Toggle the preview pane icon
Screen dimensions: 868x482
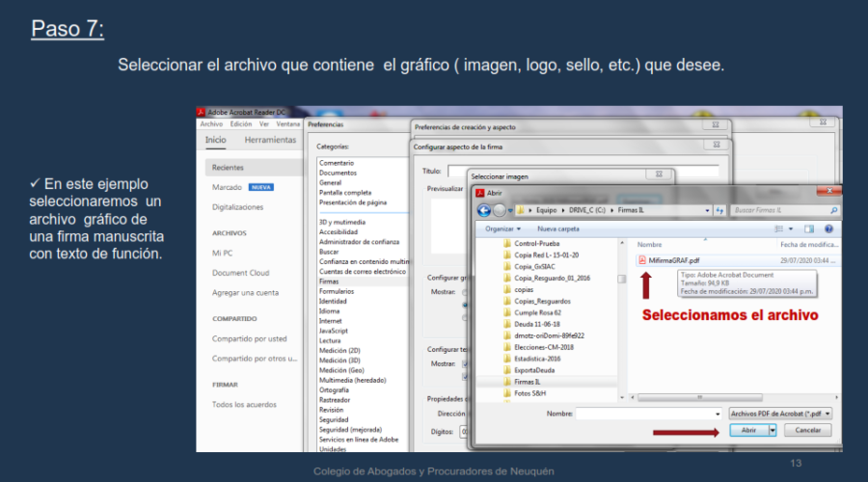[x=809, y=228]
